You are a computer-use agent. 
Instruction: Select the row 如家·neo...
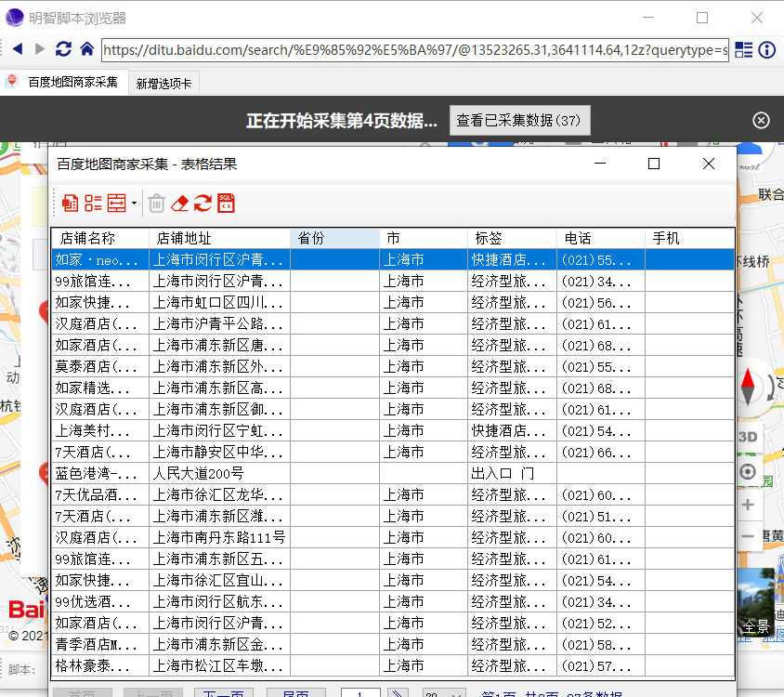point(393,259)
